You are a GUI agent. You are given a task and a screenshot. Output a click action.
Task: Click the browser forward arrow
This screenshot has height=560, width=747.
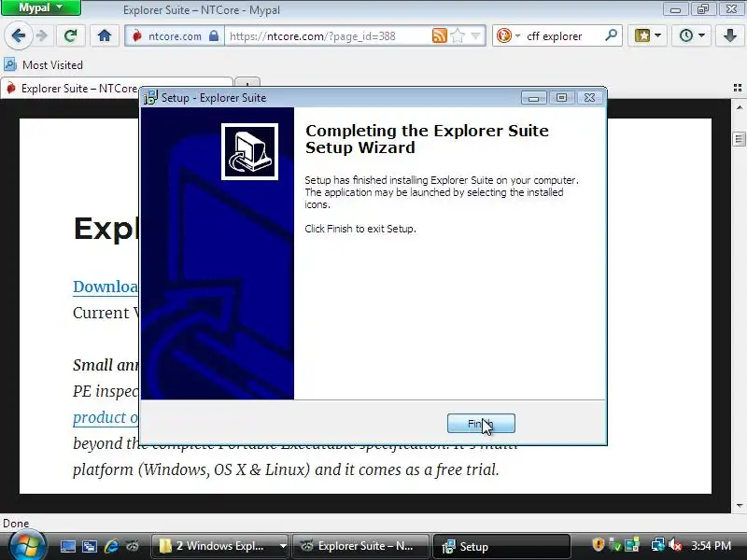[42, 35]
